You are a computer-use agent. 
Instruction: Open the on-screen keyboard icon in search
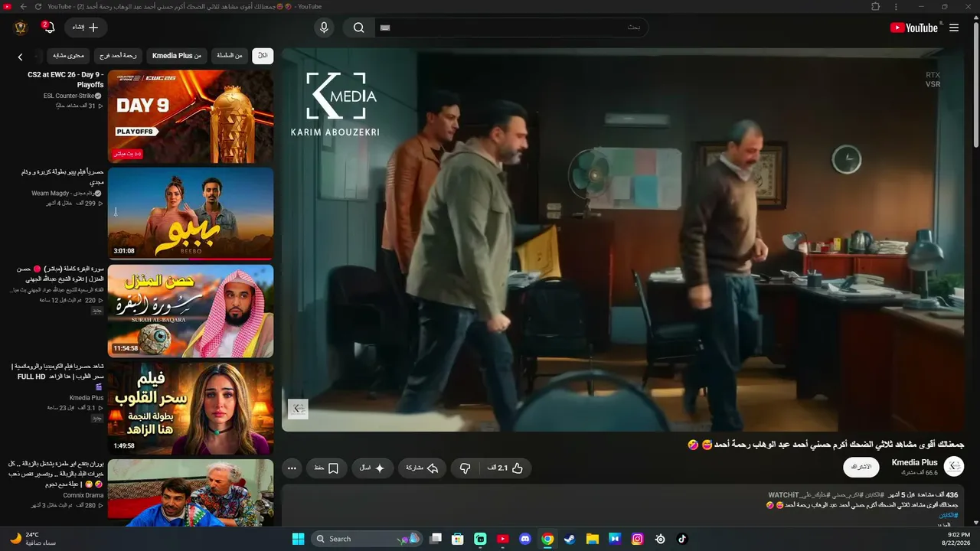385,28
